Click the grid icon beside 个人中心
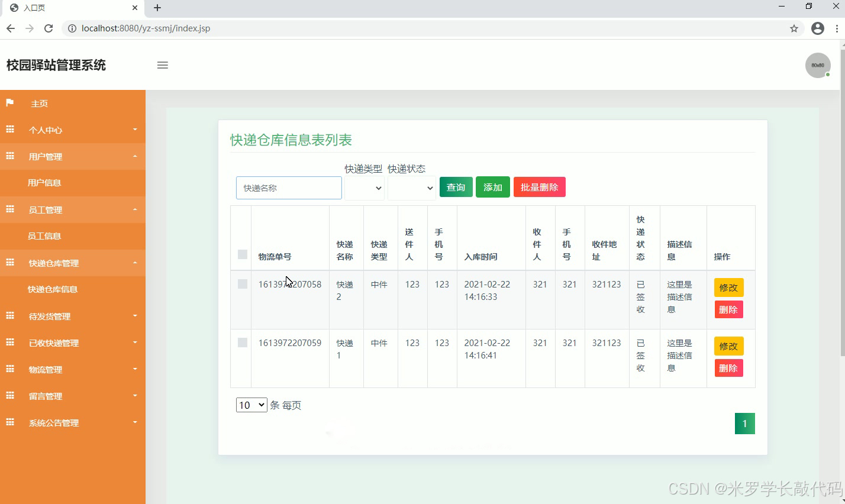This screenshot has height=504, width=845. click(9, 130)
